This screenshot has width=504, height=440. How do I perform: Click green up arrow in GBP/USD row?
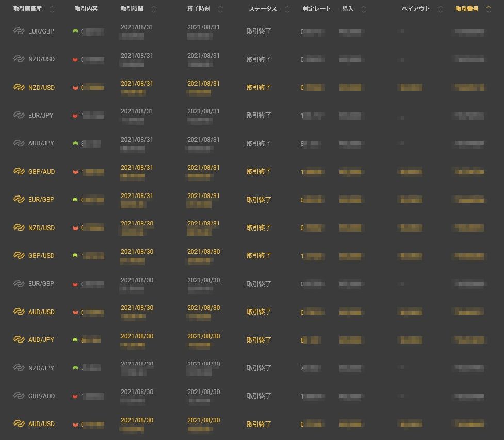point(75,255)
